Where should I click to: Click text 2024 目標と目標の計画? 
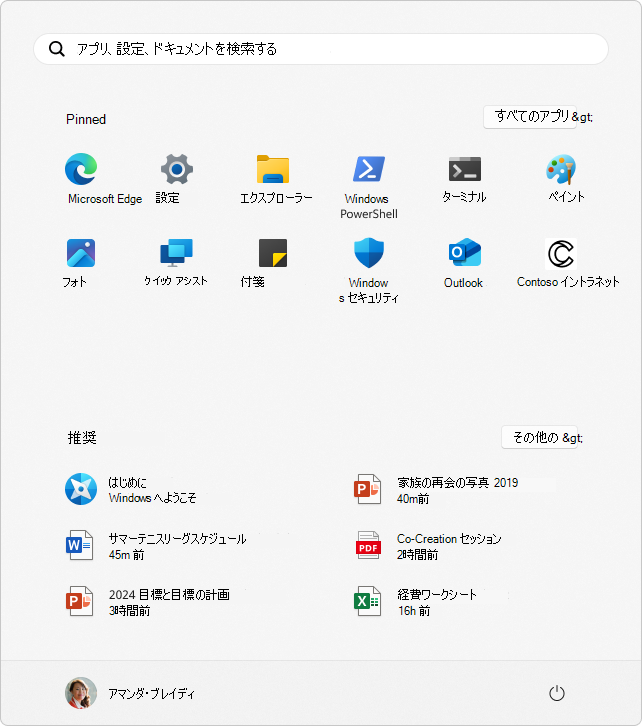click(169, 595)
